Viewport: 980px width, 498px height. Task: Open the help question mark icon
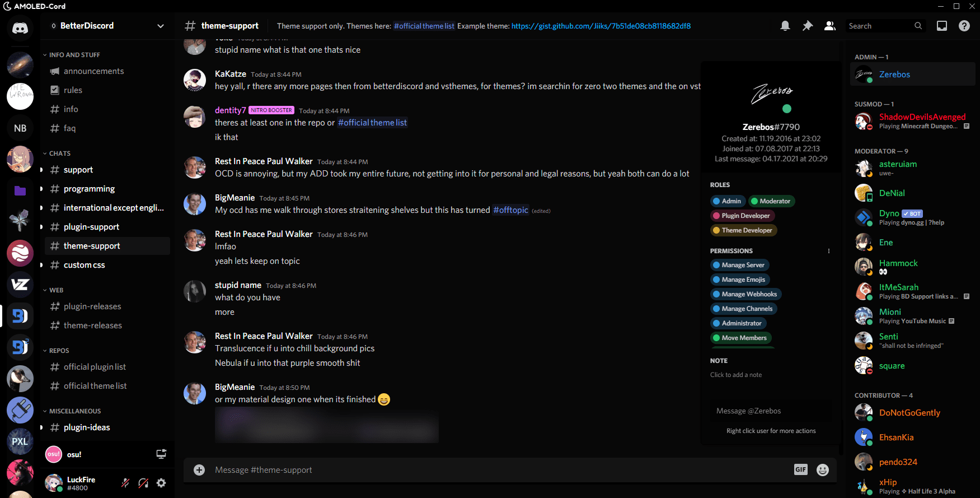click(964, 26)
